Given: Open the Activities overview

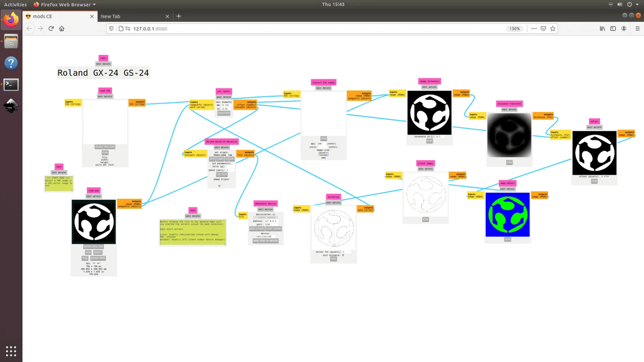Looking at the screenshot, I should pyautogui.click(x=15, y=4).
